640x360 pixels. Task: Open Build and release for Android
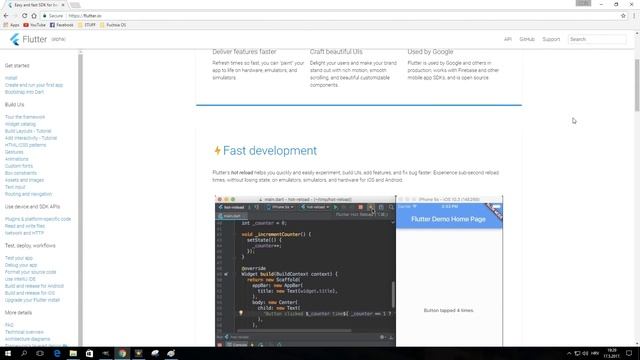[x=34, y=286]
